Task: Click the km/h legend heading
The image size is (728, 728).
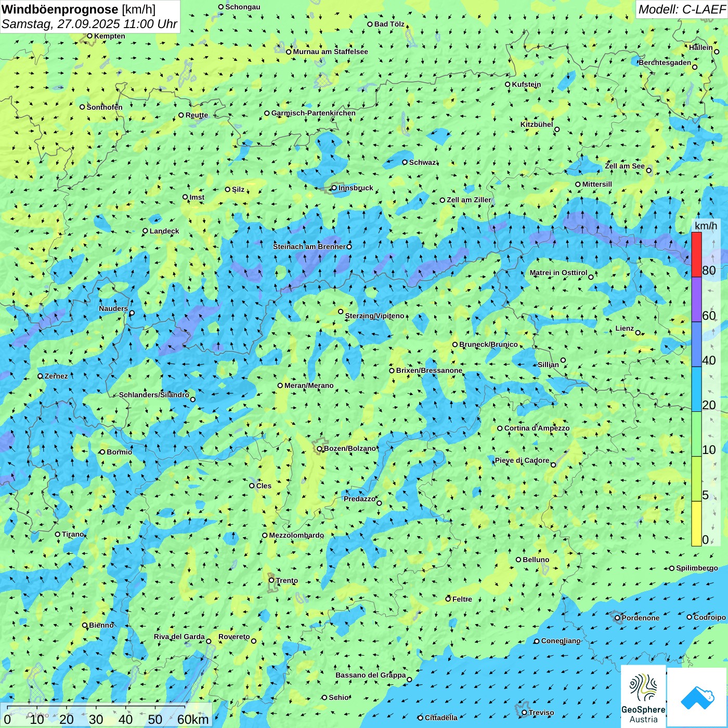Action: tap(706, 226)
